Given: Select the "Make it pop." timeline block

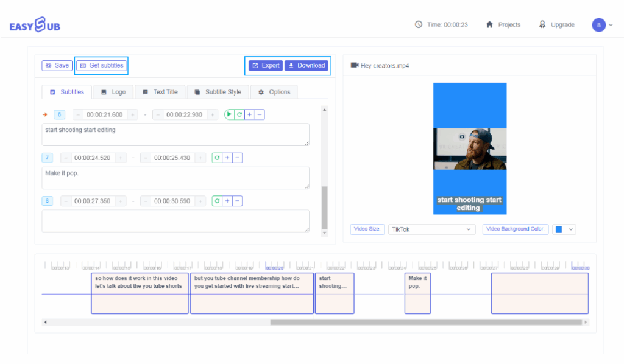Looking at the screenshot, I should coord(417,293).
